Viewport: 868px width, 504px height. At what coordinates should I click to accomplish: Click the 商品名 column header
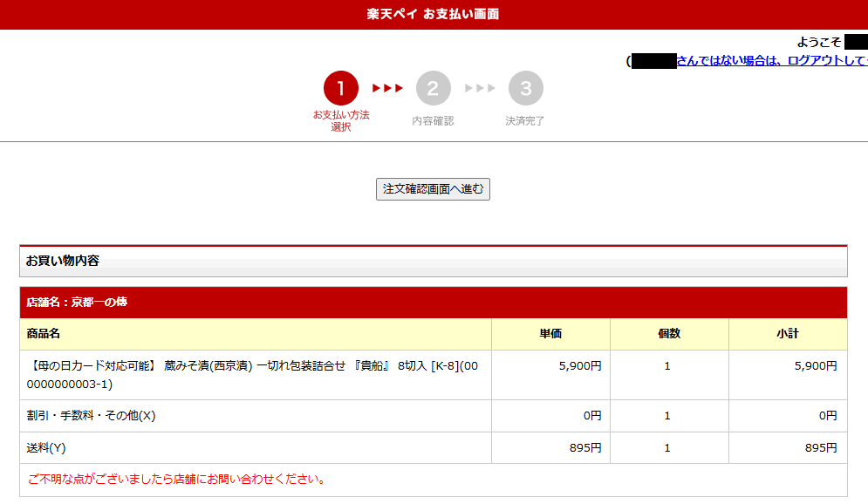pyautogui.click(x=44, y=334)
